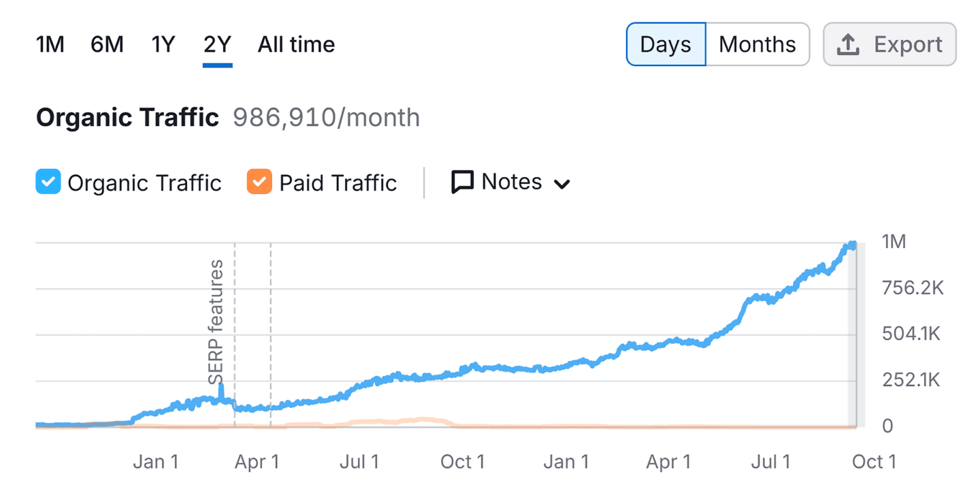This screenshot has height=504, width=980.
Task: Switch to the 1Y view
Action: click(162, 44)
